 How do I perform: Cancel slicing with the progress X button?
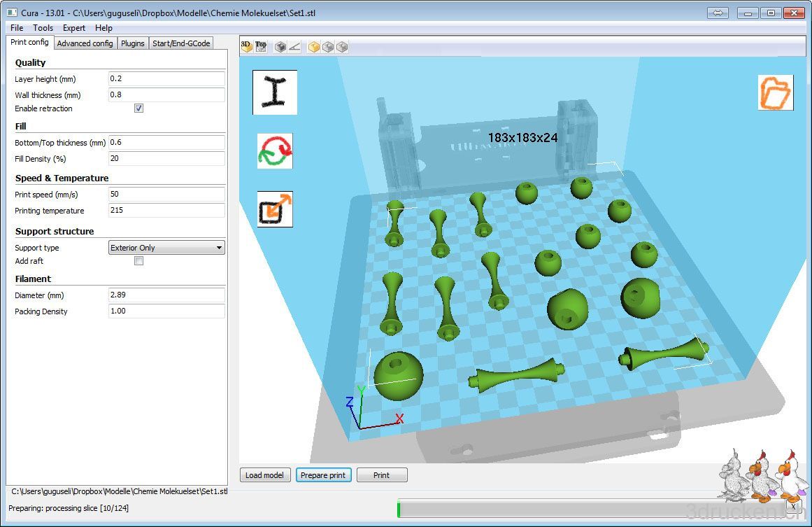click(x=793, y=506)
